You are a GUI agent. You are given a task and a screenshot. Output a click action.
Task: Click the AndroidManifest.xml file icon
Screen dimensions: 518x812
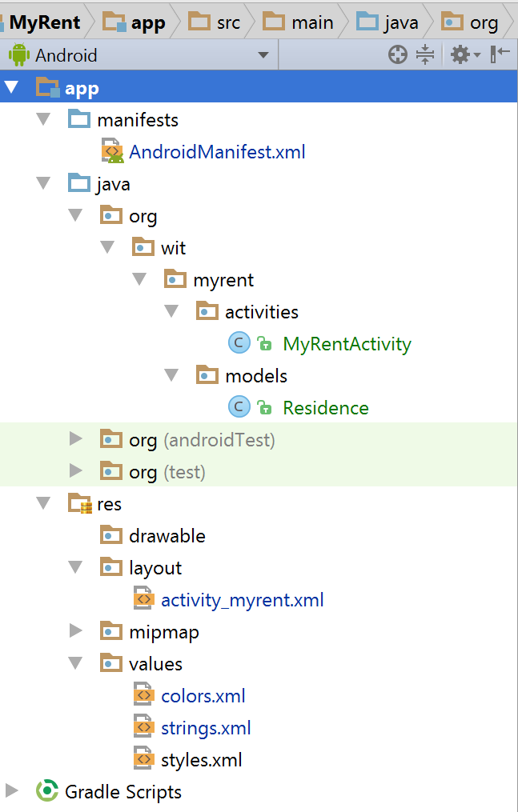(112, 152)
